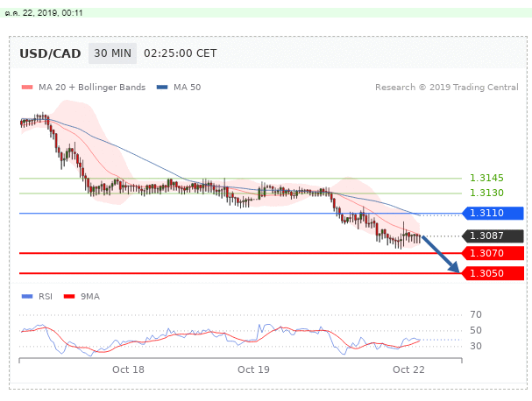Click the USD/CAD pair title
The width and height of the screenshot is (532, 401).
pyautogui.click(x=50, y=53)
